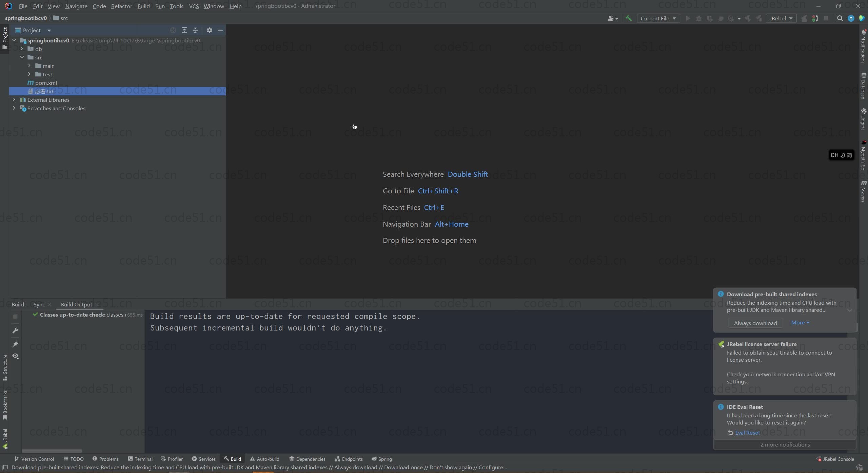The image size is (868, 473).
Task: Open the Refactor menu
Action: (121, 6)
